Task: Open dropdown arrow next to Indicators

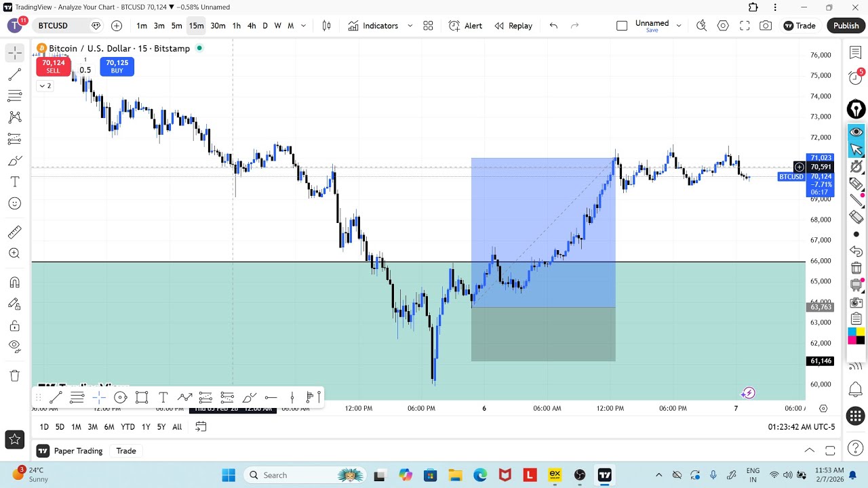Action: point(410,26)
